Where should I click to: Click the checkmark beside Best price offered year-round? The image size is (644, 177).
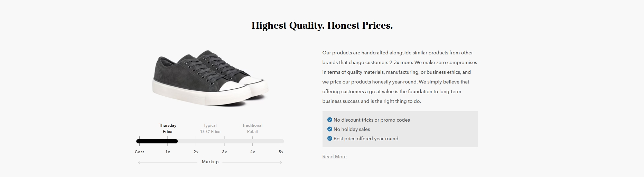(329, 139)
